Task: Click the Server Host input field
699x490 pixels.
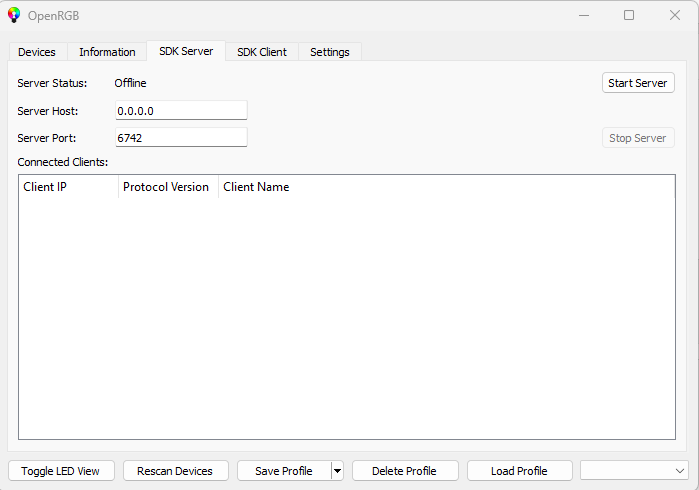Action: [x=181, y=111]
